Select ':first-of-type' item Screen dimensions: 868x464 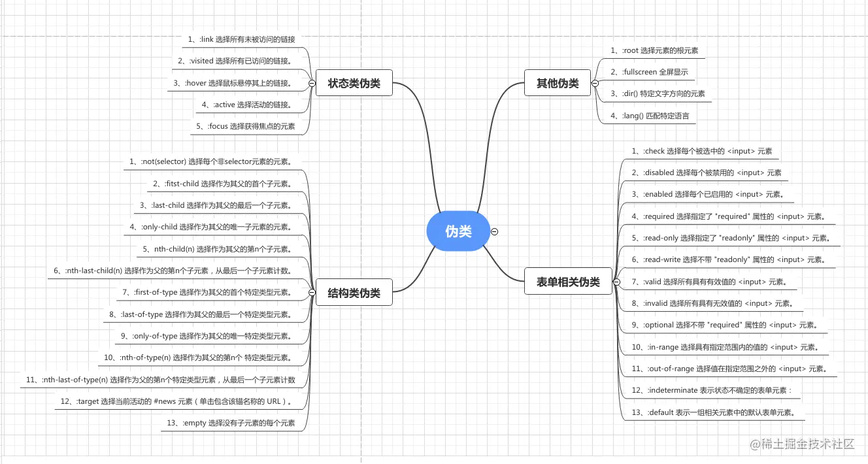coord(207,292)
